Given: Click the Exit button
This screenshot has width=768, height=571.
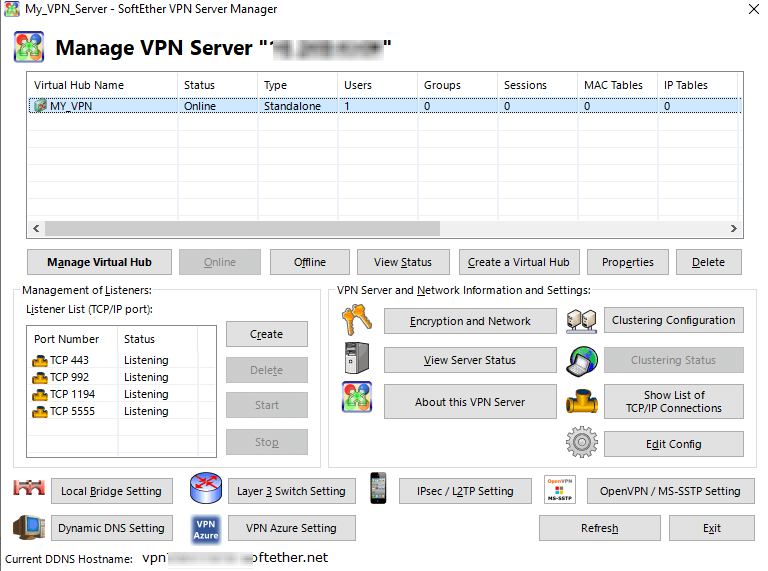Looking at the screenshot, I should click(712, 528).
